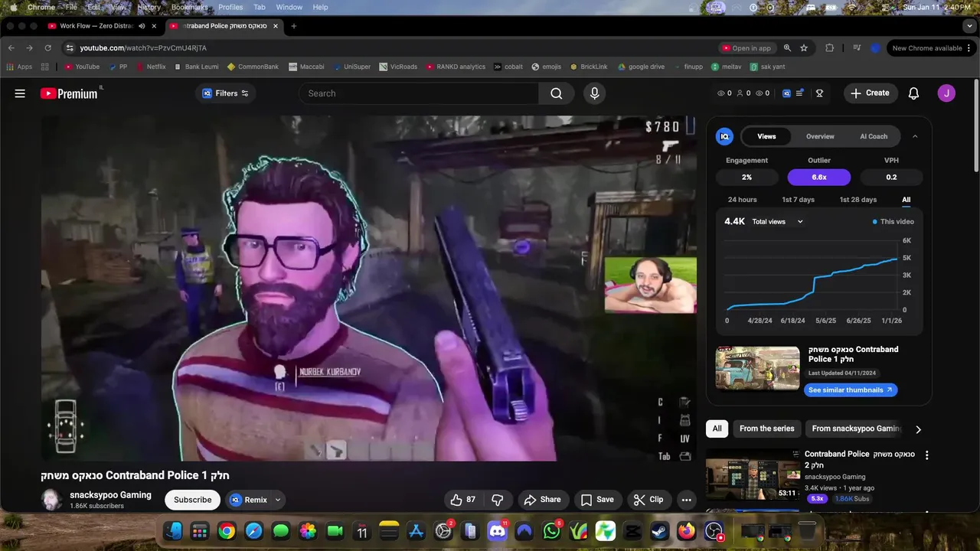Switch to AI Coach in IQ panel
The height and width of the screenshot is (551, 980).
pyautogui.click(x=874, y=136)
